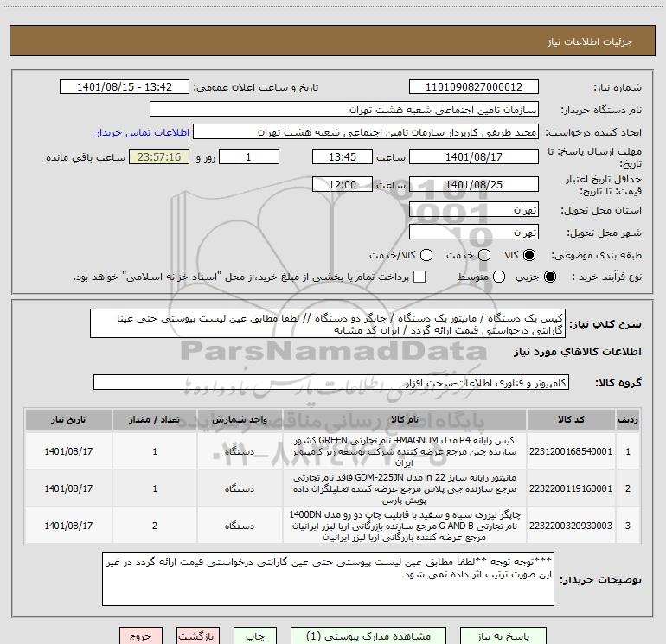This screenshot has width=666, height=644.
Task: Click the بازگشت back button
Action: [197, 636]
